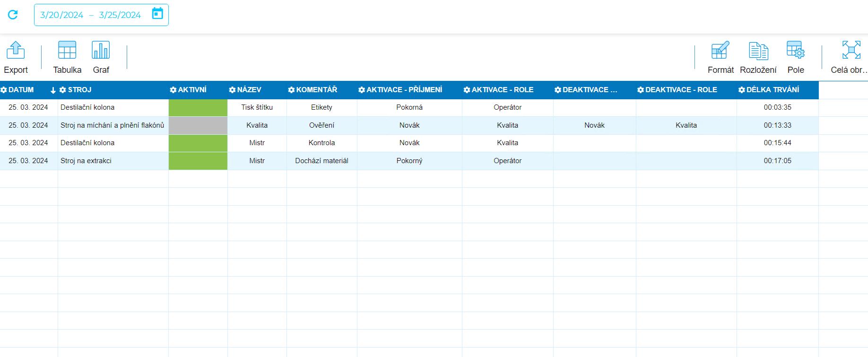The height and width of the screenshot is (357, 868).
Task: Click the gear icon in AKTIVNÍ column header
Action: pos(173,90)
